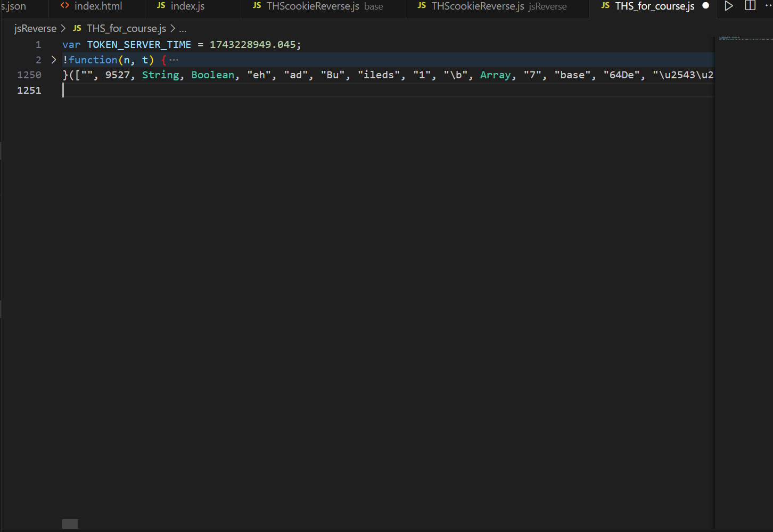Open the THS_for_course.js breadcrumb dropdown
Viewport: 773px width, 532px height.
click(126, 28)
